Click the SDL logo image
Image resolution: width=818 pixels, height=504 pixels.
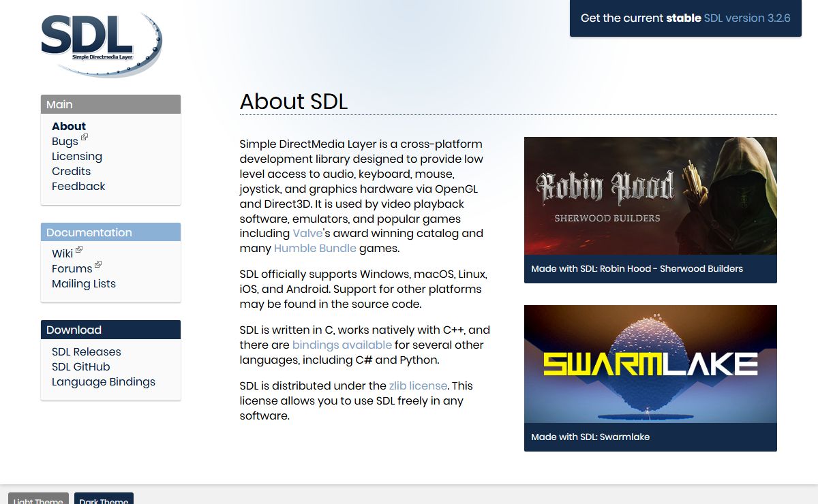[101, 44]
